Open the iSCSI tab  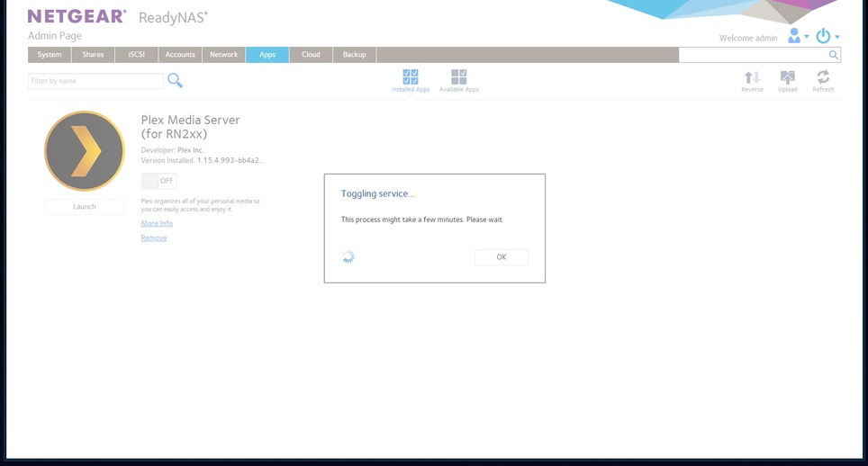(x=137, y=55)
